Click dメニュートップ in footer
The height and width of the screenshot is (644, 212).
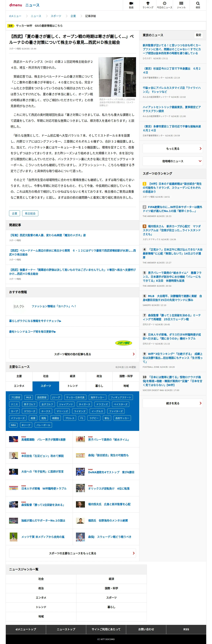click(x=26, y=629)
